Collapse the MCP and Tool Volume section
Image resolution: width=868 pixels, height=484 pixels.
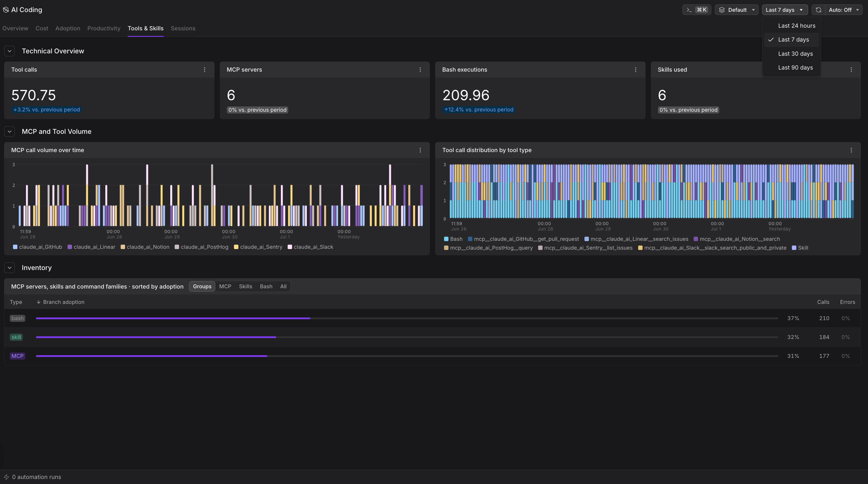9,131
